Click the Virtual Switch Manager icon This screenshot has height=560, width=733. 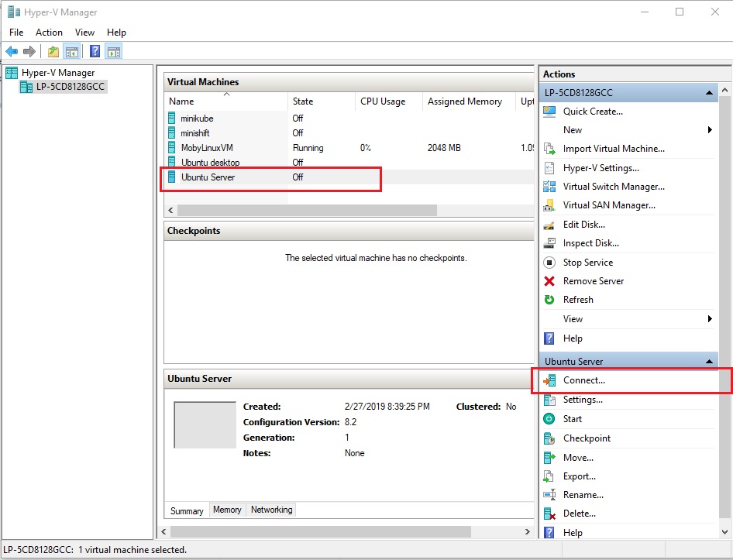point(549,187)
